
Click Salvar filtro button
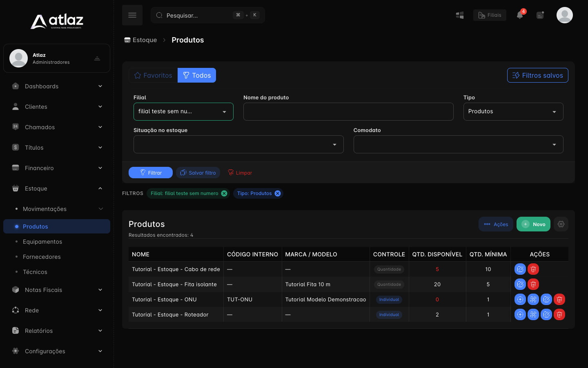pos(198,173)
